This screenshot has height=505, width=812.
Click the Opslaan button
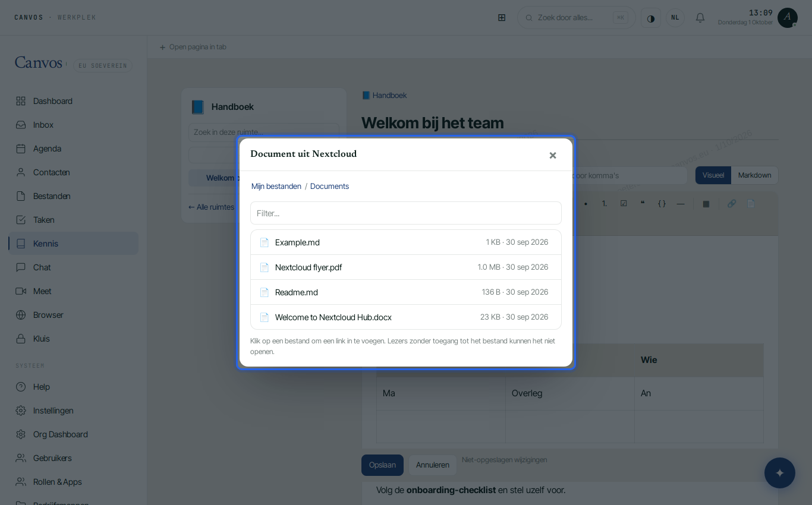coord(382,465)
